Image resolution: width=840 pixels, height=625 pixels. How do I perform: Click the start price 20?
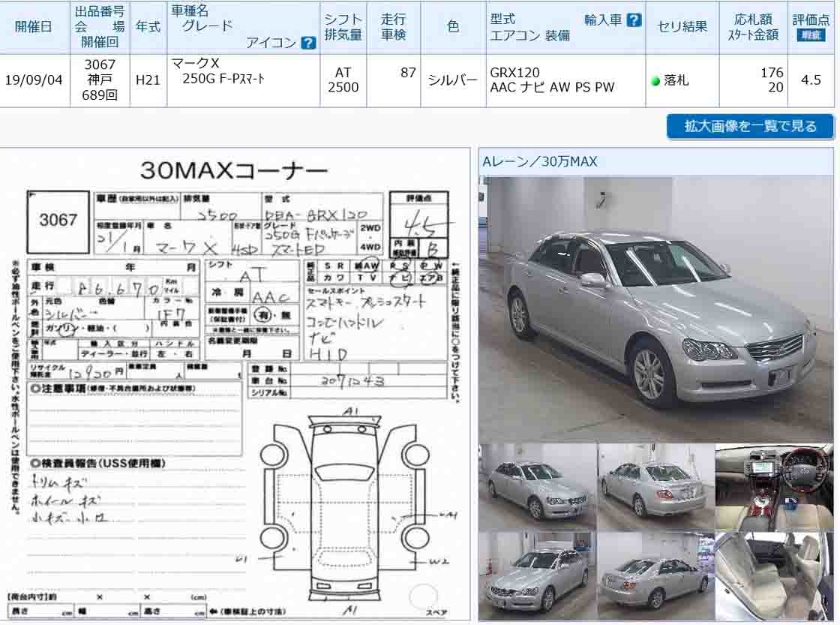[x=775, y=87]
